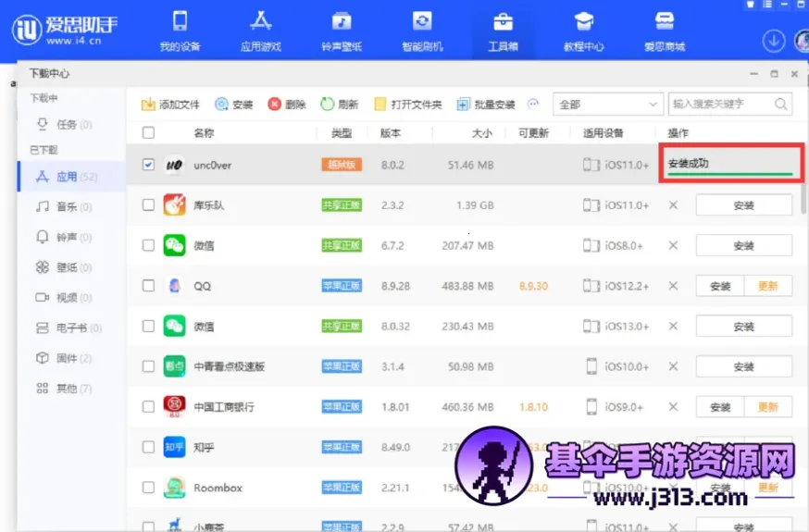Image resolution: width=809 pixels, height=532 pixels.
Task: Check the 微信 8.0.32 row checkbox
Action: [x=148, y=326]
